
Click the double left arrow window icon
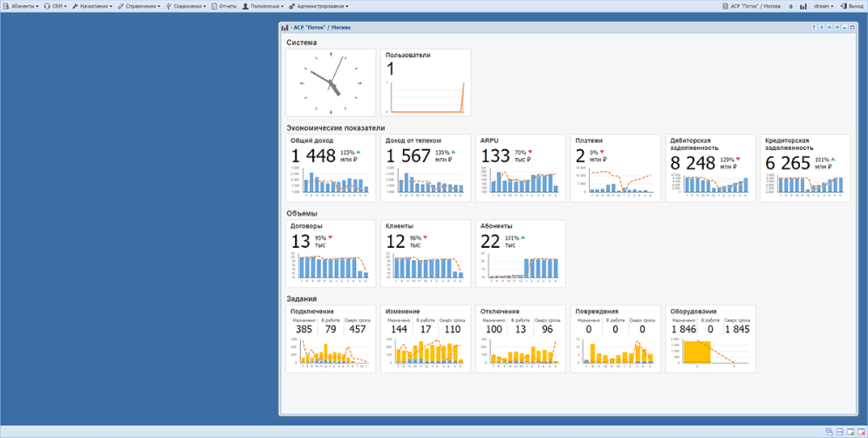coord(830,27)
